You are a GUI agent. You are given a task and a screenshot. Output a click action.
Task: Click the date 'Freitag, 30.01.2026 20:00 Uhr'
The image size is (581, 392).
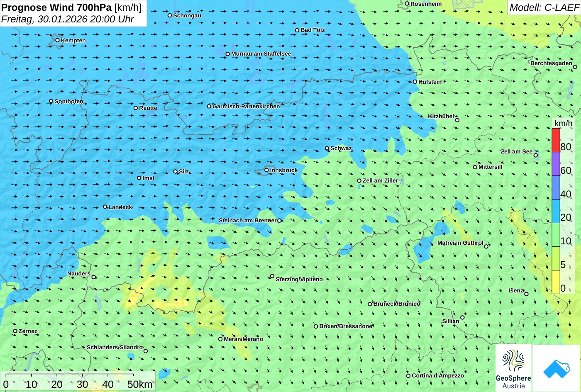(68, 19)
